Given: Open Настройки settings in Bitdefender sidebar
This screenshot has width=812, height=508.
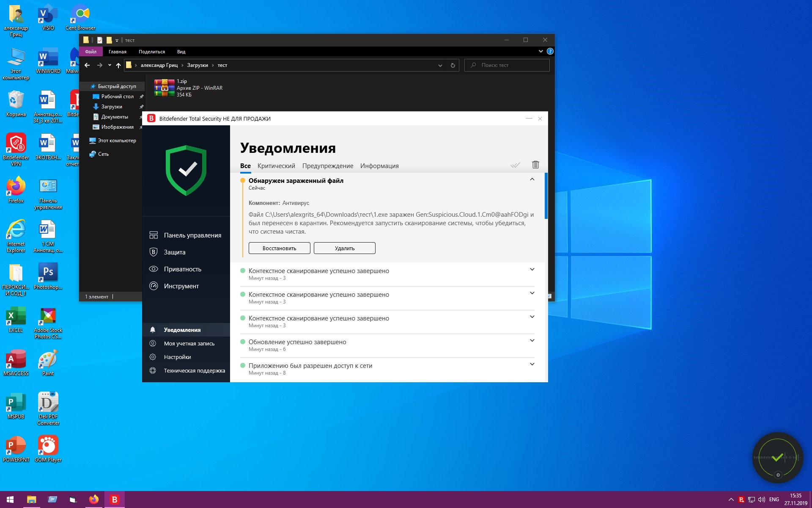Looking at the screenshot, I should pos(177,357).
